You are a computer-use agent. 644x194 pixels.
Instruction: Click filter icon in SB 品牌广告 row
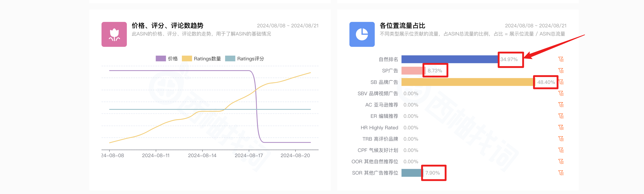click(x=561, y=82)
